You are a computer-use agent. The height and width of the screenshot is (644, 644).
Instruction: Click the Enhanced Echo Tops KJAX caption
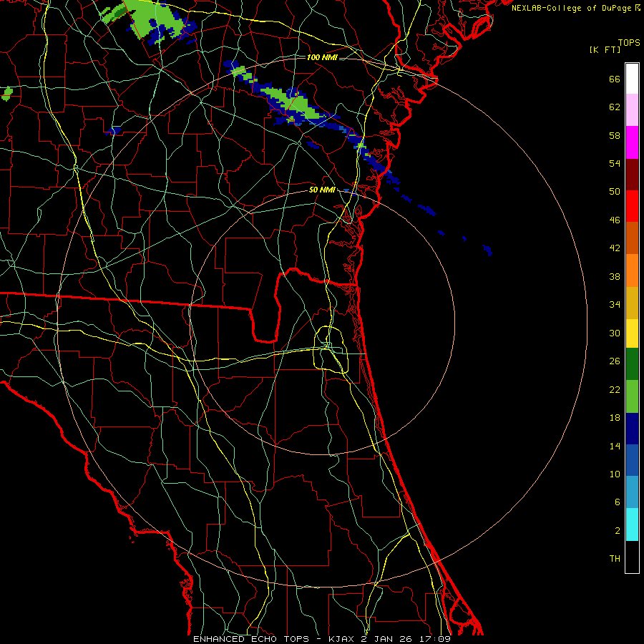[x=321, y=639]
